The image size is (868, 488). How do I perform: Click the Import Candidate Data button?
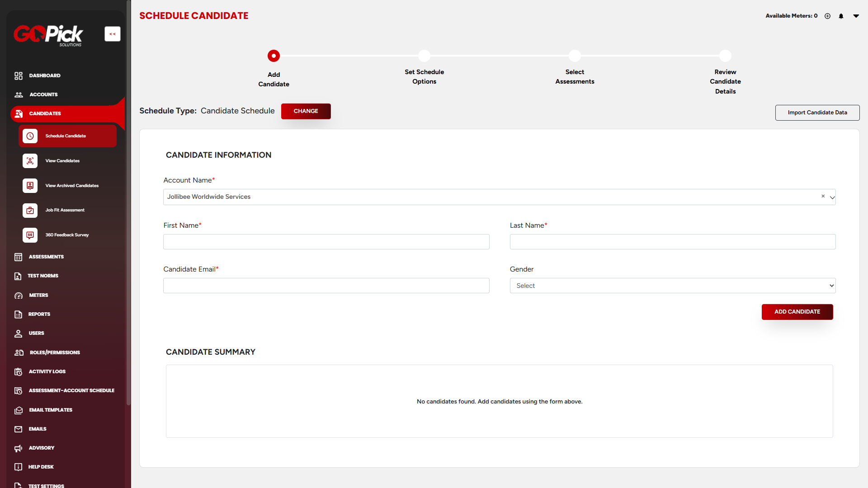tap(817, 113)
